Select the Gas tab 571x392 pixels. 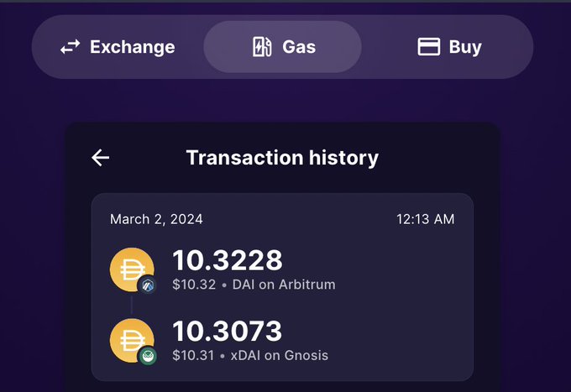[283, 47]
